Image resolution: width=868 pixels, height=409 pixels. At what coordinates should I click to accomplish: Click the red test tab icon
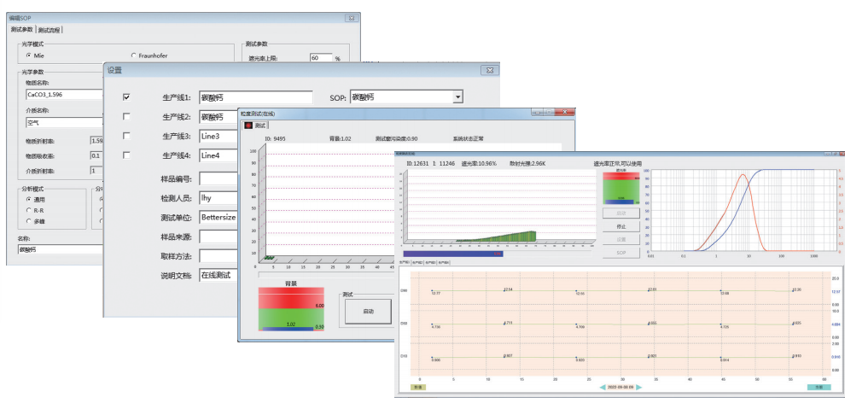[x=249, y=125]
